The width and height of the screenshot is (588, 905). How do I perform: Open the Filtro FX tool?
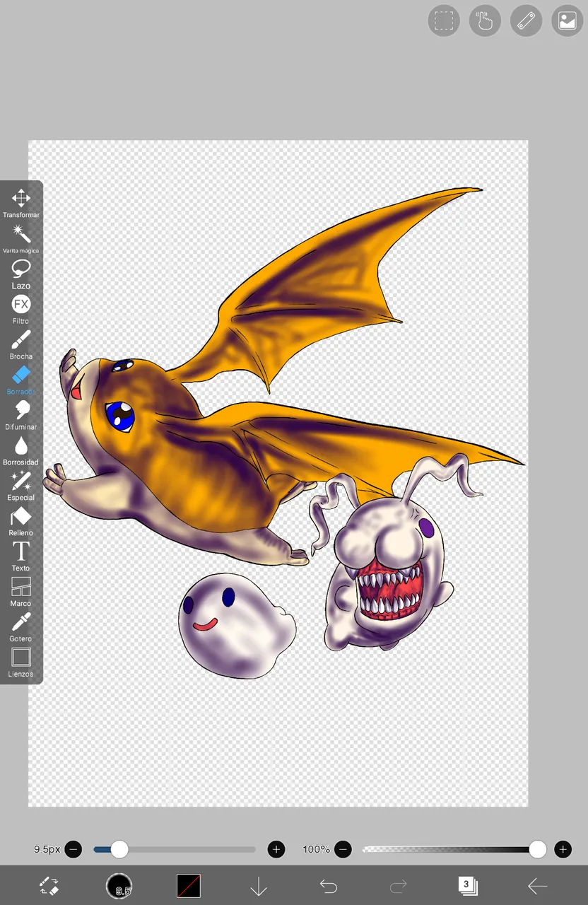pyautogui.click(x=20, y=310)
